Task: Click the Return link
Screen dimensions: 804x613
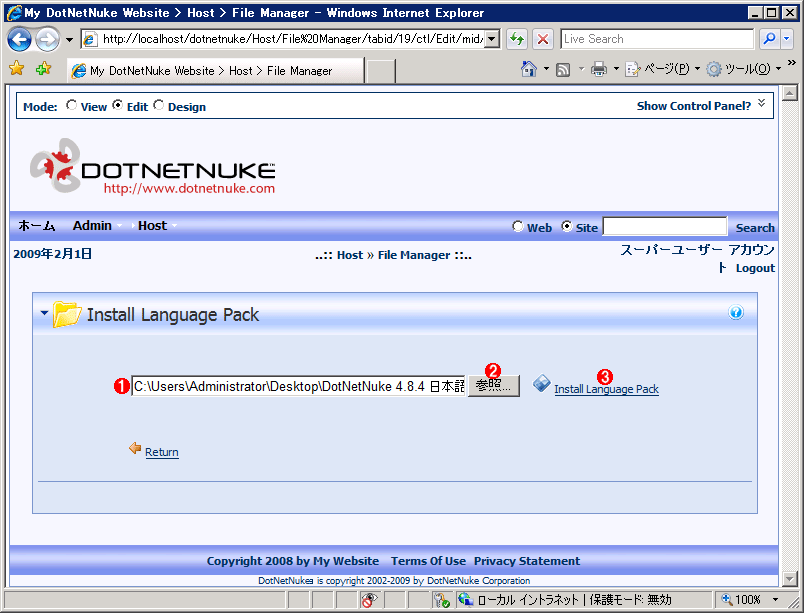Action: 162,452
